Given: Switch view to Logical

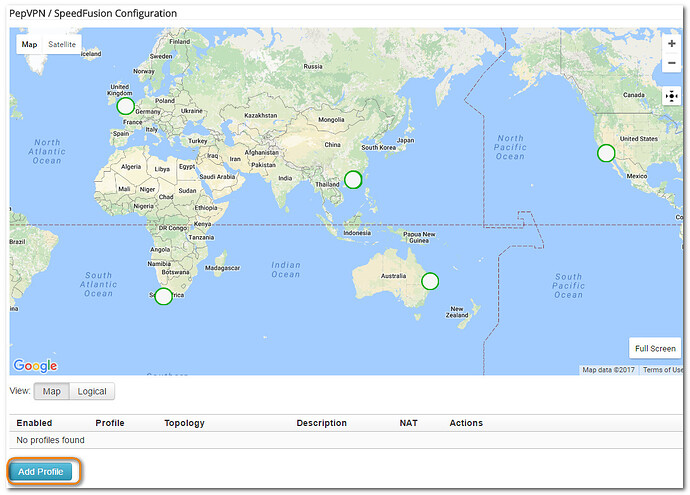Looking at the screenshot, I should tap(92, 391).
